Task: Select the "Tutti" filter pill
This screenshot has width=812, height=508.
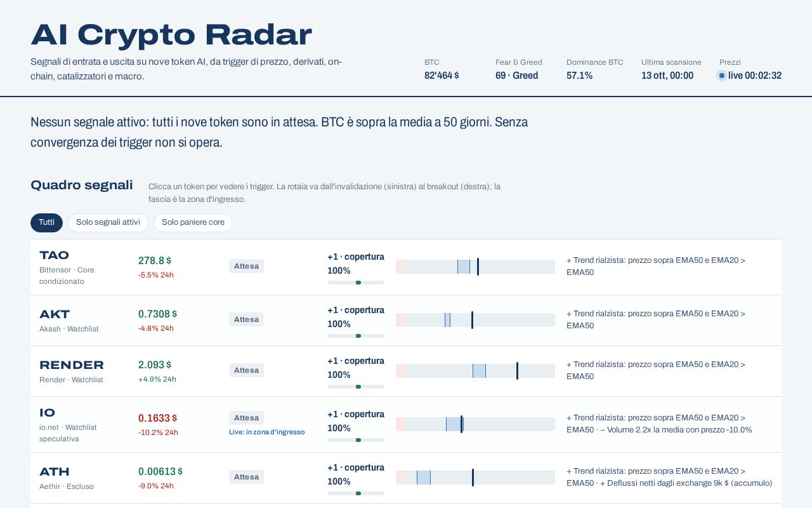Action: pos(46,223)
